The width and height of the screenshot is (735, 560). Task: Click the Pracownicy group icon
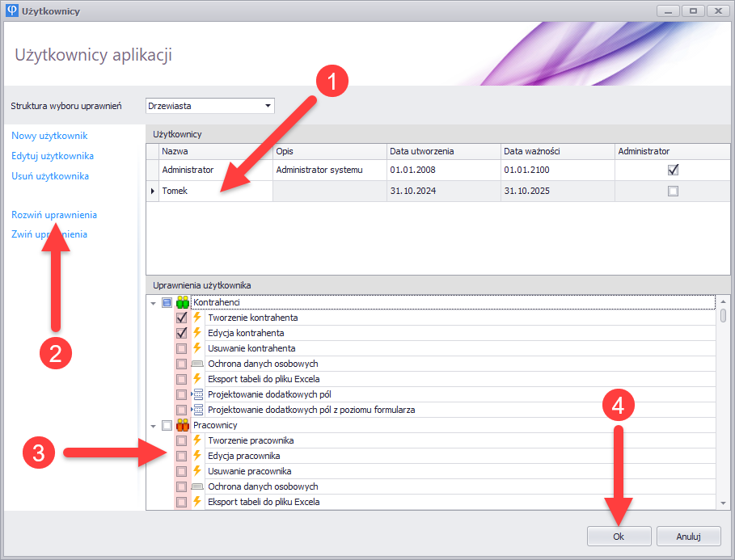(183, 425)
